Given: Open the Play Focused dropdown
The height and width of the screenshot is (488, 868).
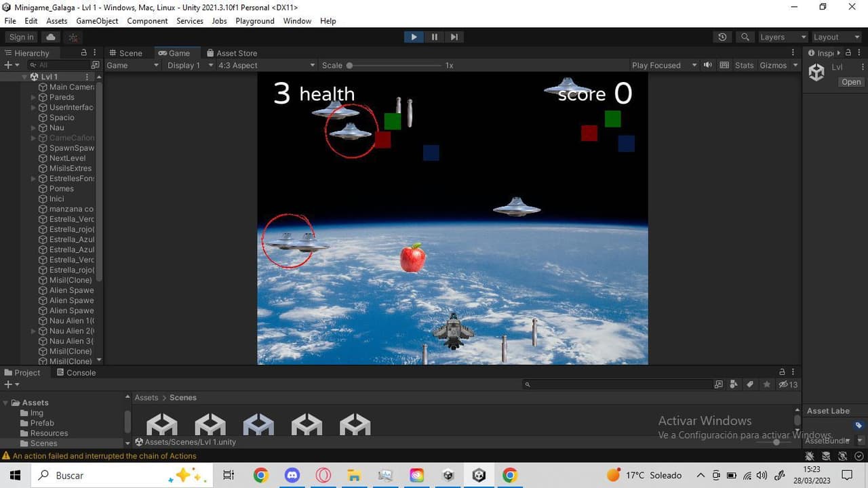Looking at the screenshot, I should click(x=664, y=65).
